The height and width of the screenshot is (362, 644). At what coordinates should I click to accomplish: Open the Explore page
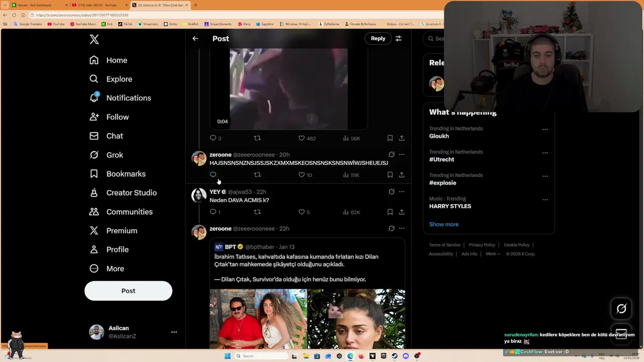pos(111,79)
